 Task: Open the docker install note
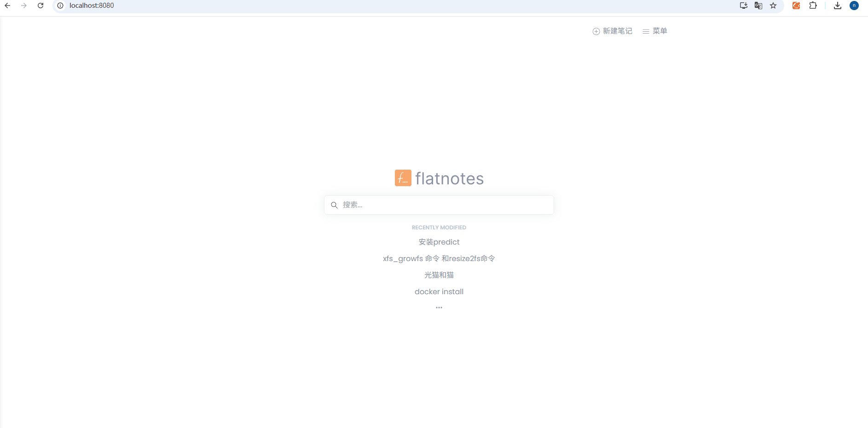(439, 291)
